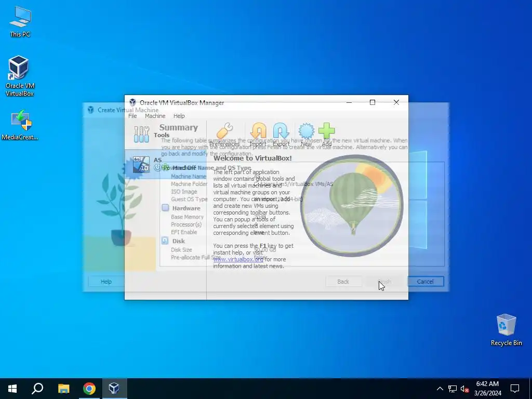Follow the www.virtualbox.org link

point(238,259)
